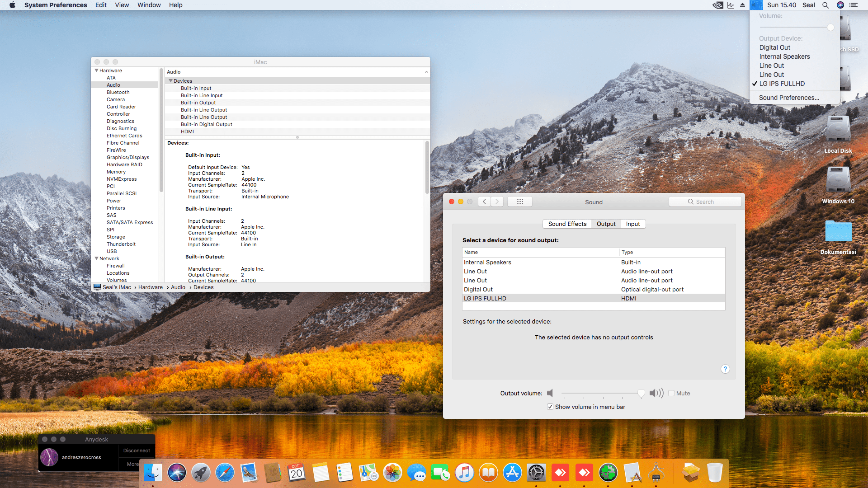Open Spotlight search in menu bar
Viewport: 868px width, 488px height.
click(825, 5)
